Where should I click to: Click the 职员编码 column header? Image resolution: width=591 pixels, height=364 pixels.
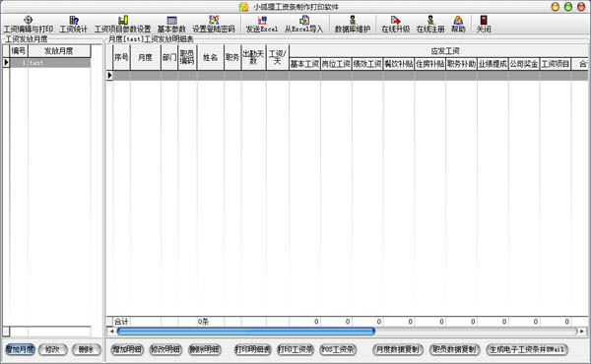tap(187, 58)
